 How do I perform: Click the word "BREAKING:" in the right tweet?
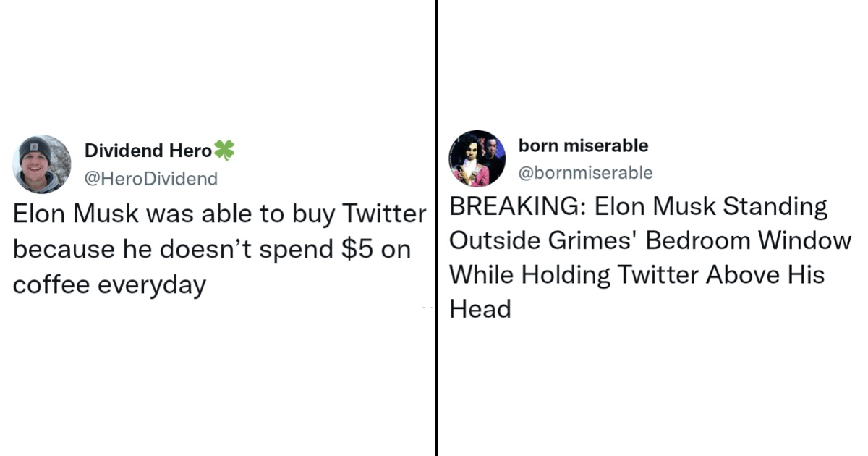pyautogui.click(x=517, y=207)
